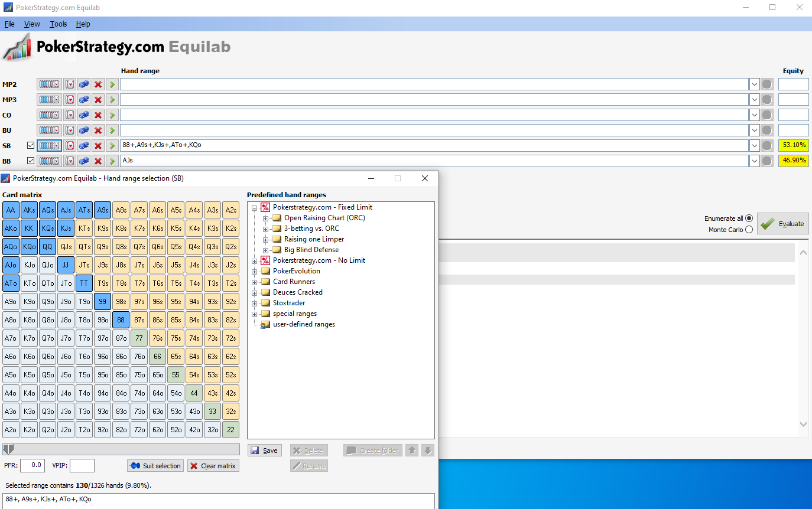Click the range percentage slider below matrix
812x509 pixels.
click(121, 449)
